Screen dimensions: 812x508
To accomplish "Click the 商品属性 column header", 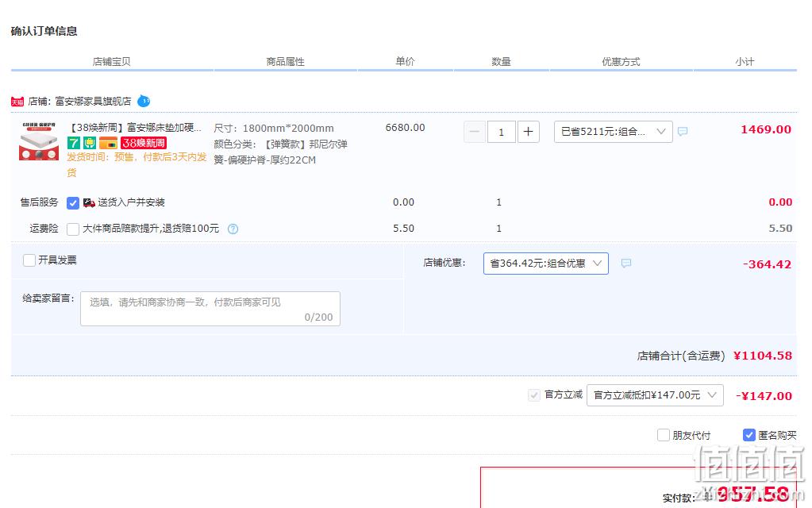I will (x=285, y=62).
